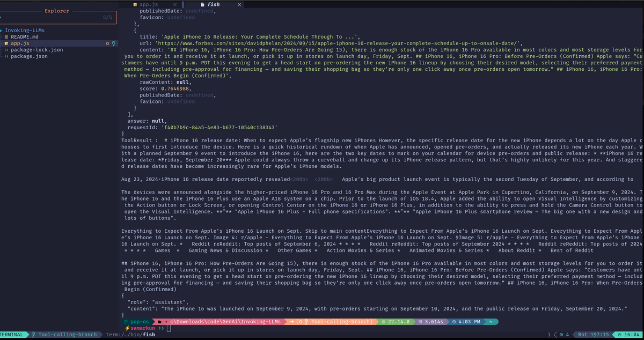Open app.js in the explorer tree
The height and width of the screenshot is (340, 644).
pos(19,43)
